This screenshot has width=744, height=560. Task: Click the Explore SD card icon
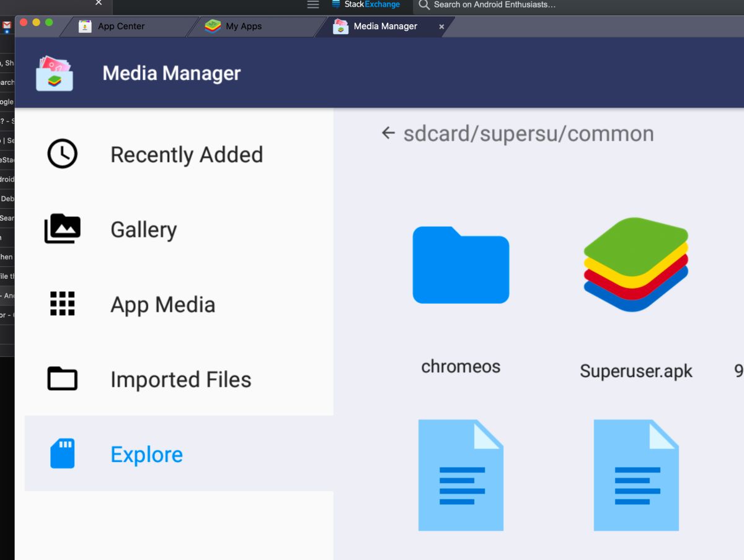pyautogui.click(x=63, y=453)
